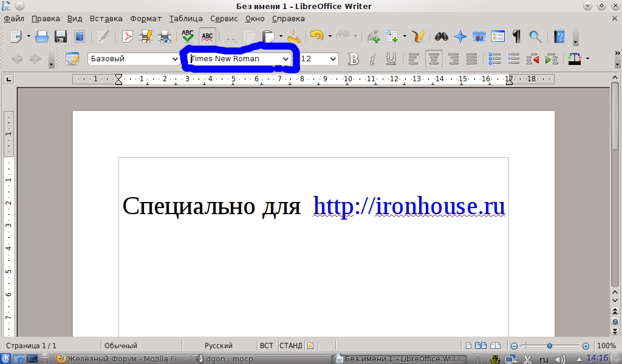Open the Gallery icon in toolbar
The image size is (622, 364).
tap(479, 36)
